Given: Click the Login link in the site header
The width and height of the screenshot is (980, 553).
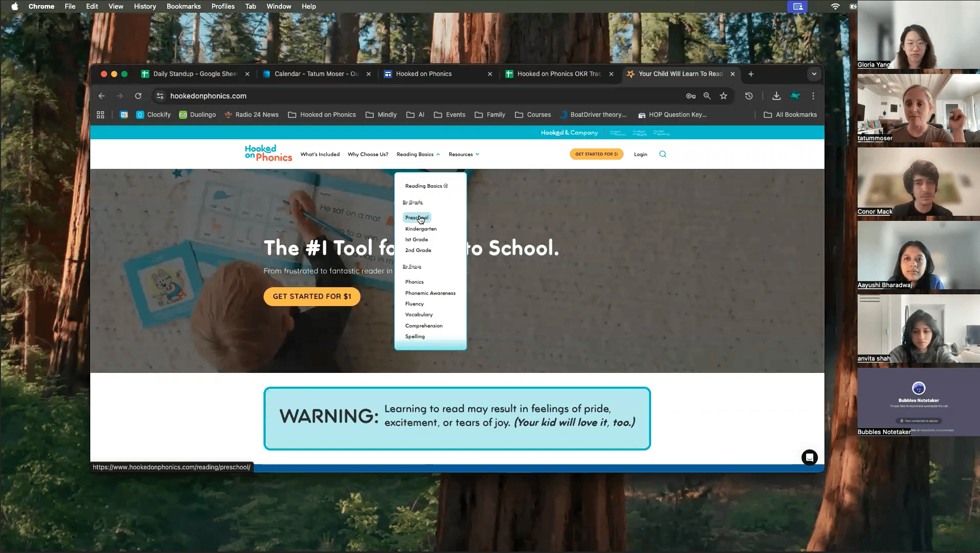Looking at the screenshot, I should pyautogui.click(x=640, y=154).
